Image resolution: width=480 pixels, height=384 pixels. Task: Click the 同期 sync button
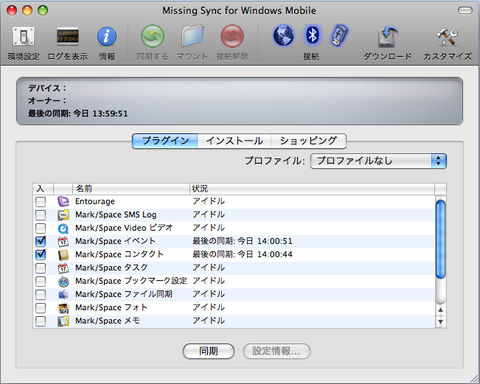click(209, 351)
